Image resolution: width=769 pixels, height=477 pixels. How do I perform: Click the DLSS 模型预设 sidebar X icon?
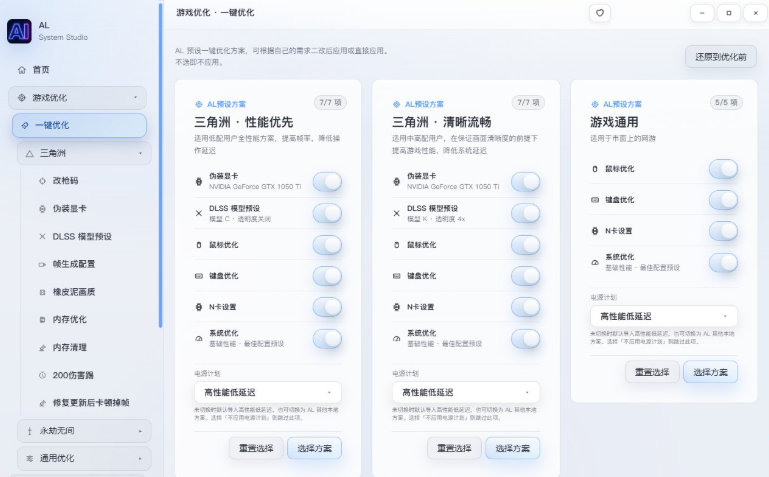click(42, 236)
